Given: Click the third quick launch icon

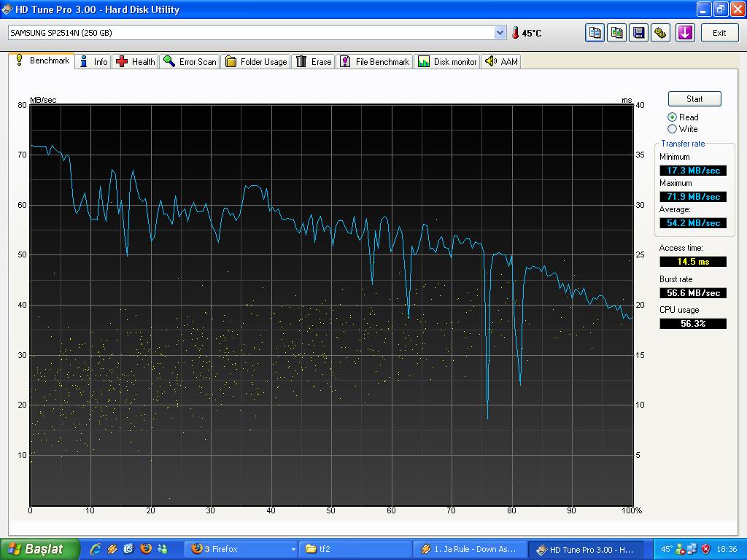Looking at the screenshot, I should click(x=128, y=549).
